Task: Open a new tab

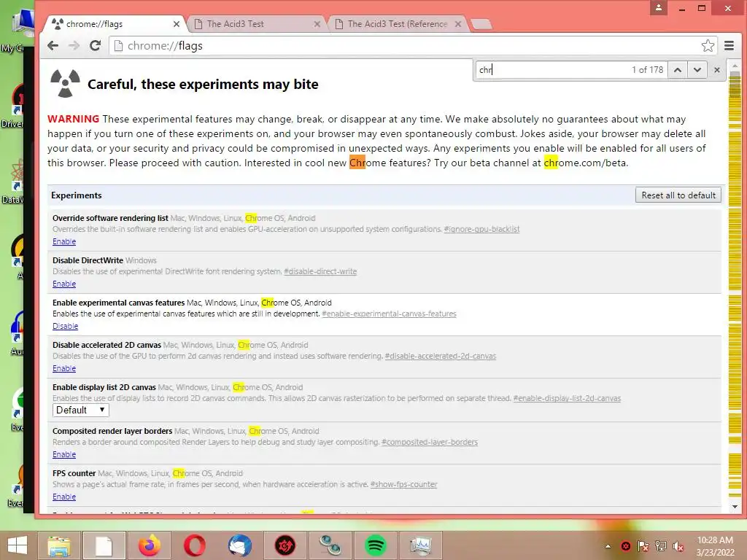Action: click(481, 24)
